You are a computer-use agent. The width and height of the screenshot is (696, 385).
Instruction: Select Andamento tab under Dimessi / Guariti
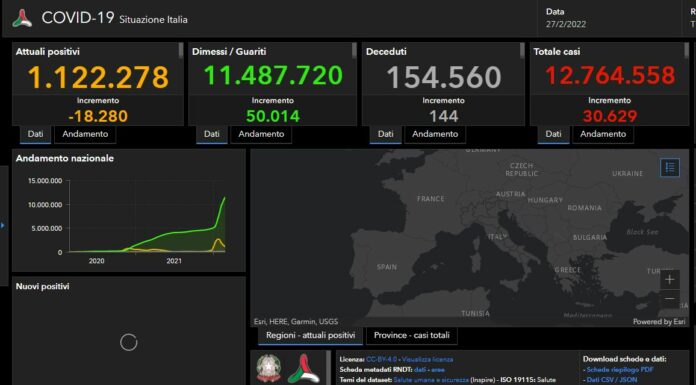[x=261, y=134]
